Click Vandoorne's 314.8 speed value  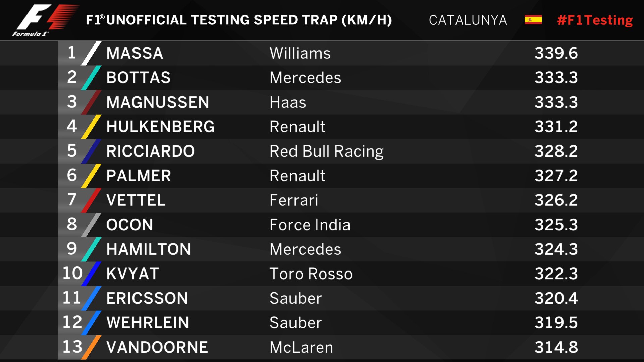pos(556,347)
